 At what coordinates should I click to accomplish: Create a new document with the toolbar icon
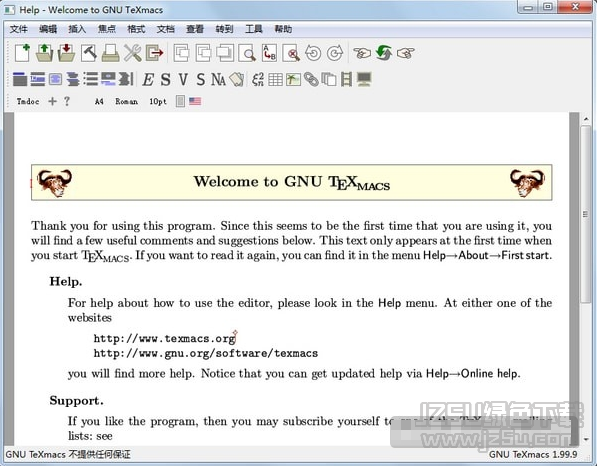click(x=22, y=53)
